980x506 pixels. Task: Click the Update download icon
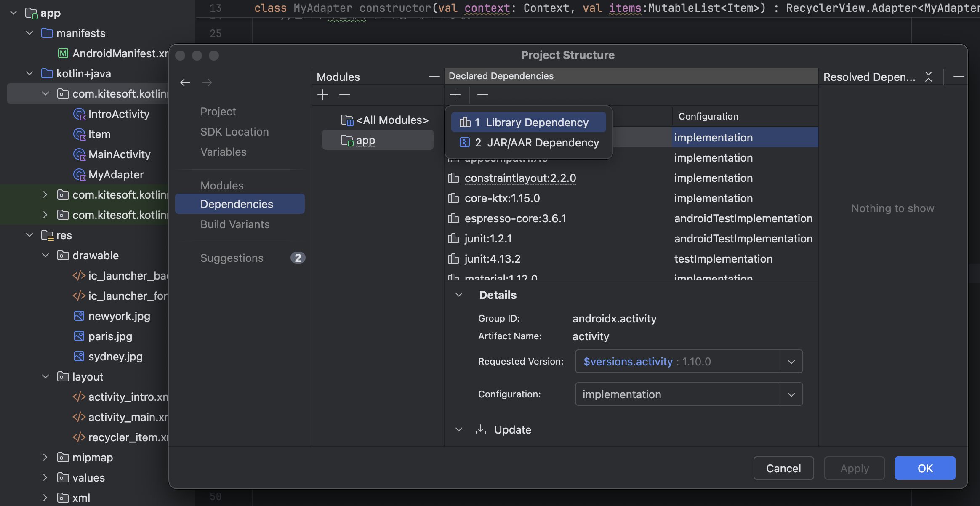(481, 429)
